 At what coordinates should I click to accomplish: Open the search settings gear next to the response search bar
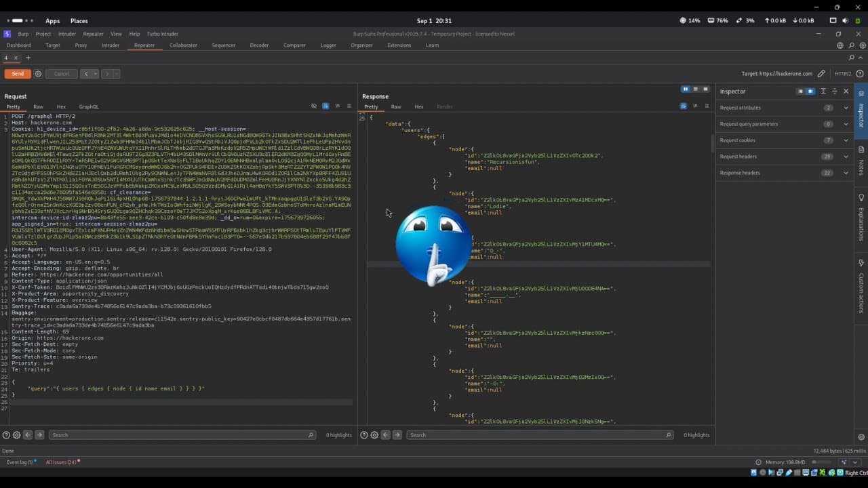tap(374, 434)
